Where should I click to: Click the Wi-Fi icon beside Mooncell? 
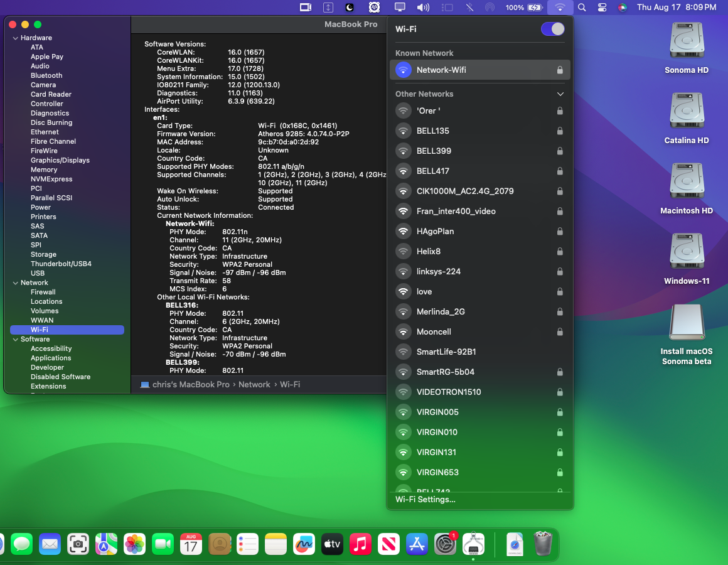(404, 332)
